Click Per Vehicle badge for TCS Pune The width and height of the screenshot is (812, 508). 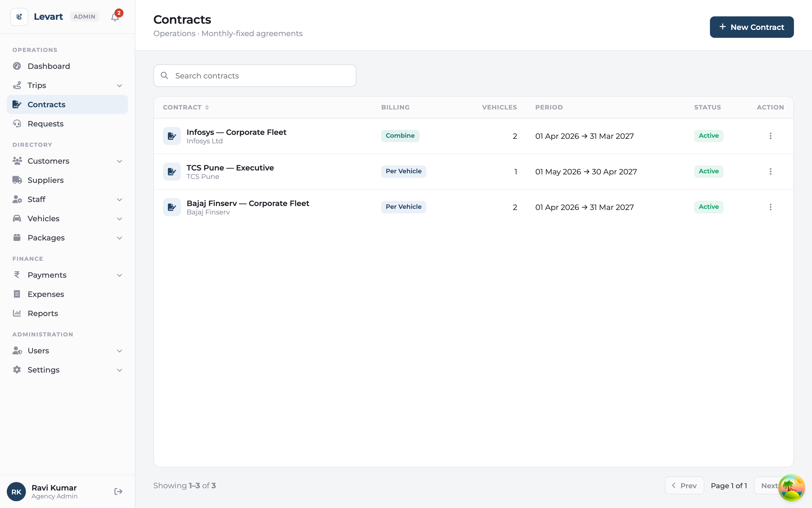pos(404,171)
